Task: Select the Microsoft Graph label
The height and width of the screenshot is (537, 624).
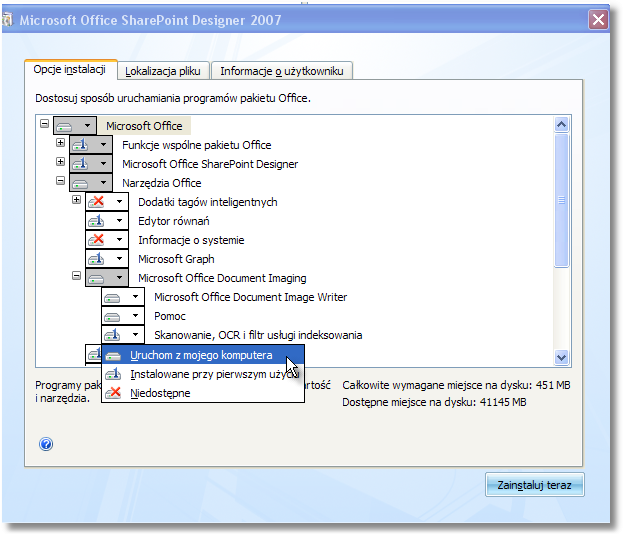Action: 176,260
